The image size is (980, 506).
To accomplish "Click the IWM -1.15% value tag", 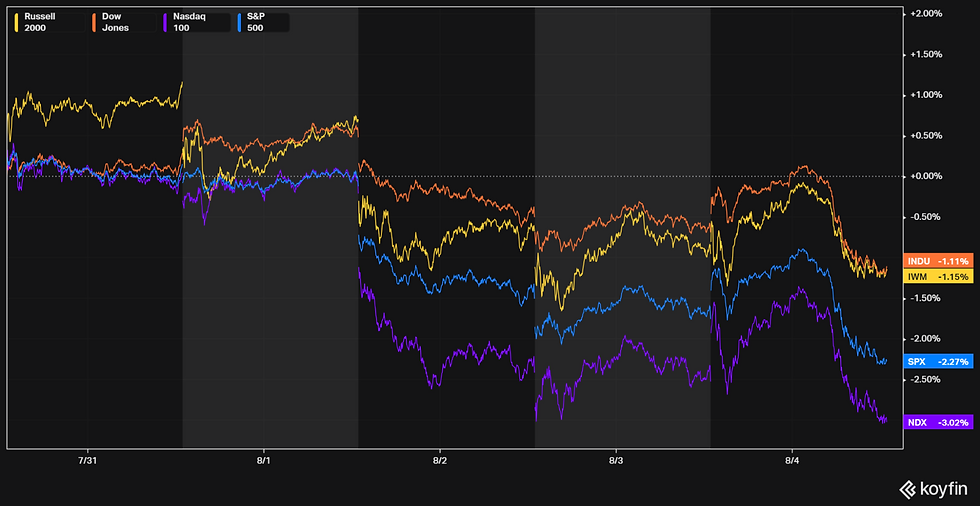I will [939, 276].
